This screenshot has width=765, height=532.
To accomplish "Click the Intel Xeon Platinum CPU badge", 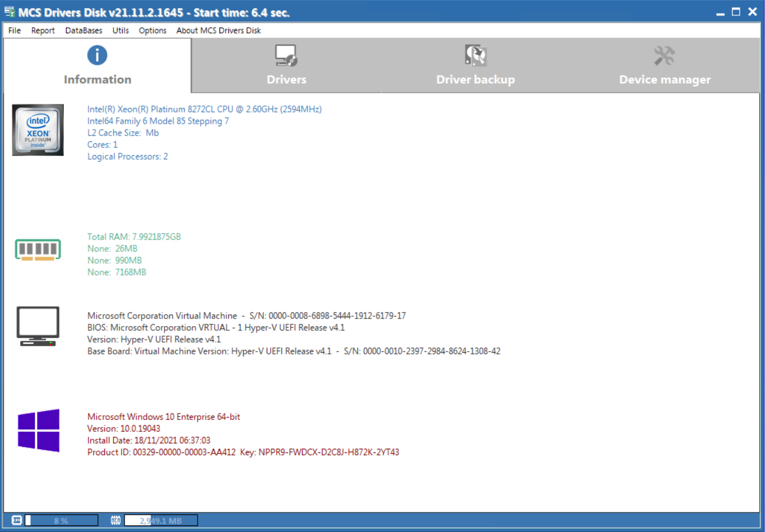I will pos(38,130).
